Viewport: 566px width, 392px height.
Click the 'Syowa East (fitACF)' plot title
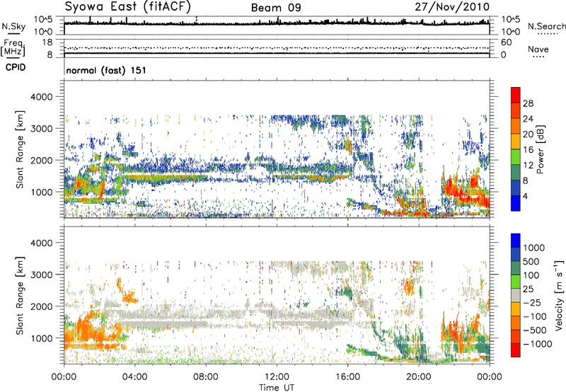[x=128, y=6]
